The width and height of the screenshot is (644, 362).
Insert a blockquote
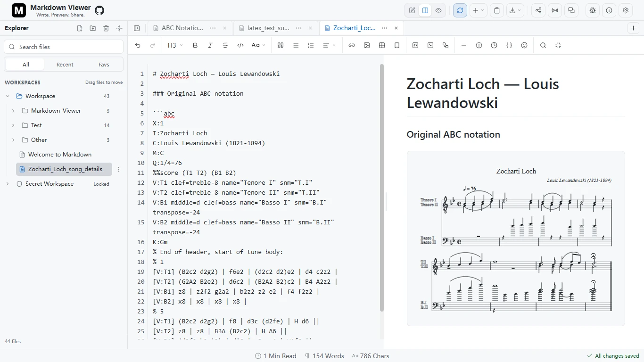pos(281,45)
